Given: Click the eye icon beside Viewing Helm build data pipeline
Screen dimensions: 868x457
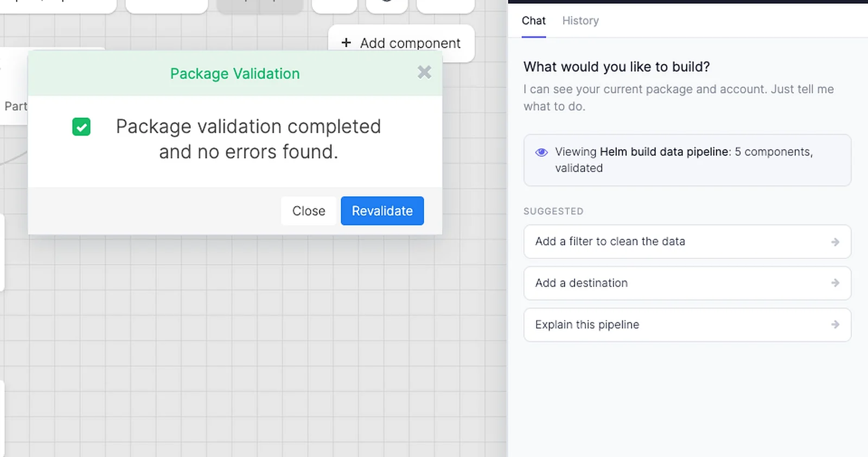Looking at the screenshot, I should pos(541,152).
